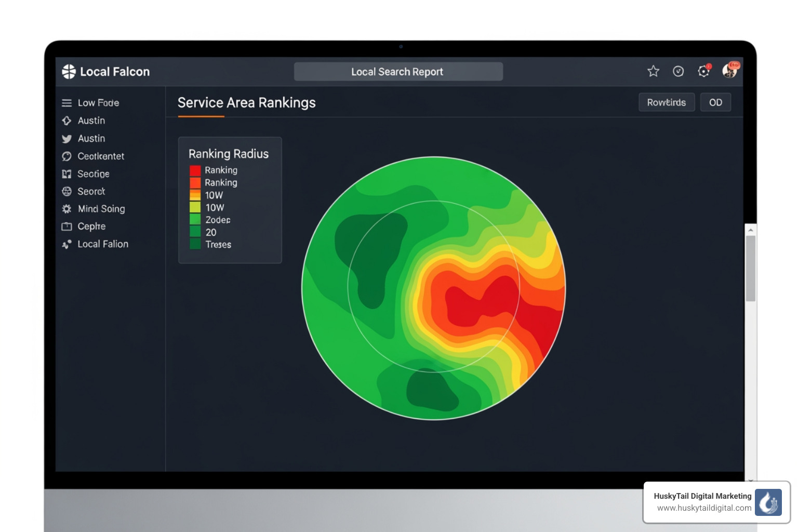Viewport: 798px width, 532px height.
Task: Click the 'Austin' location link
Action: click(x=91, y=121)
